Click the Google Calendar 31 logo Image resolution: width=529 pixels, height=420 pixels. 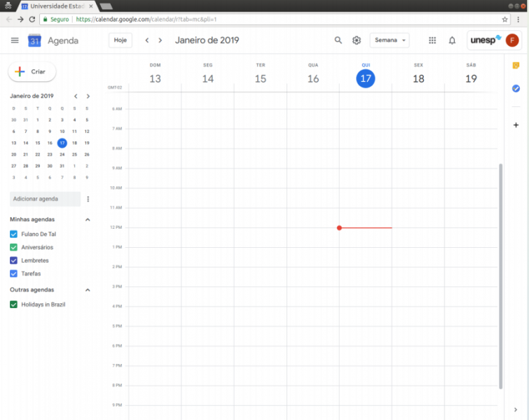point(34,41)
